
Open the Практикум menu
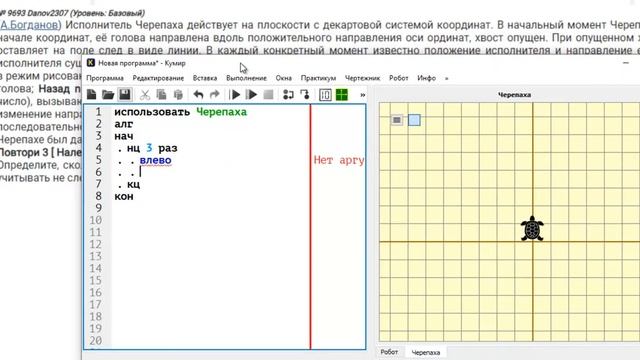click(318, 78)
